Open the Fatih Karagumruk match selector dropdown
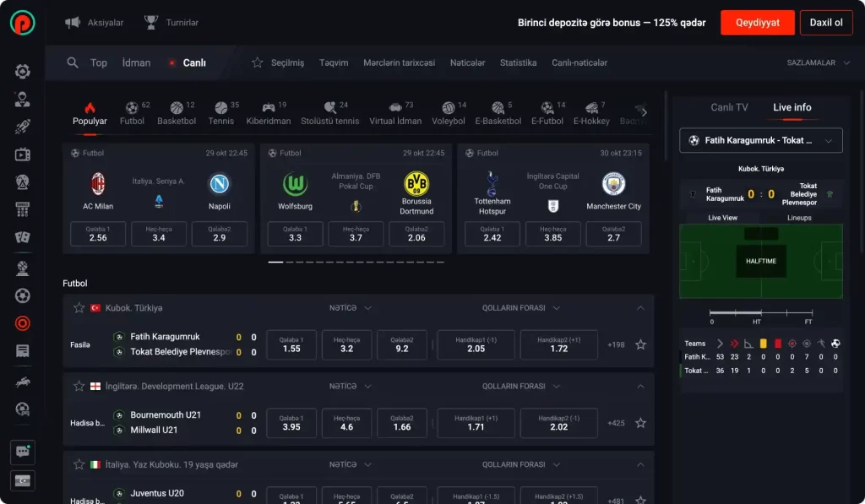The height and width of the screenshot is (504, 865). 760,140
